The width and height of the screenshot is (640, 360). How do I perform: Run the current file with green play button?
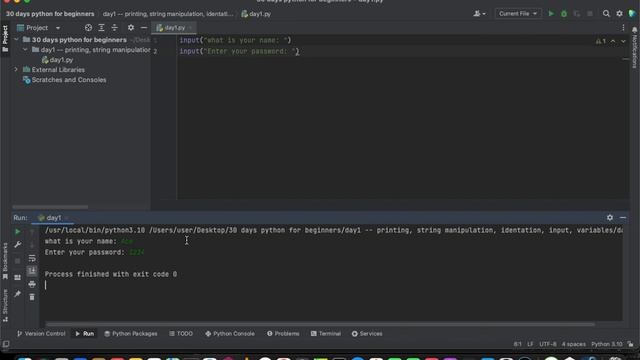click(x=551, y=13)
